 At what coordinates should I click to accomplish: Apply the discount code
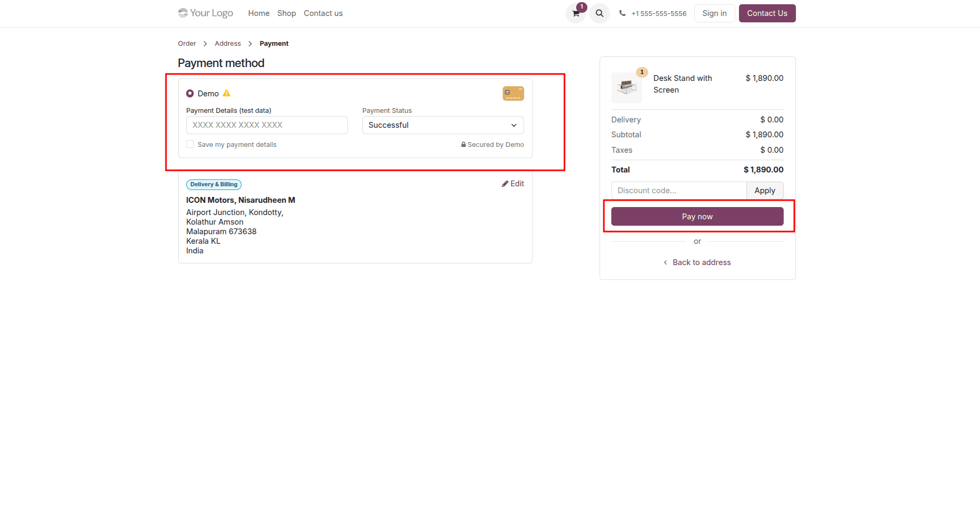click(x=765, y=191)
